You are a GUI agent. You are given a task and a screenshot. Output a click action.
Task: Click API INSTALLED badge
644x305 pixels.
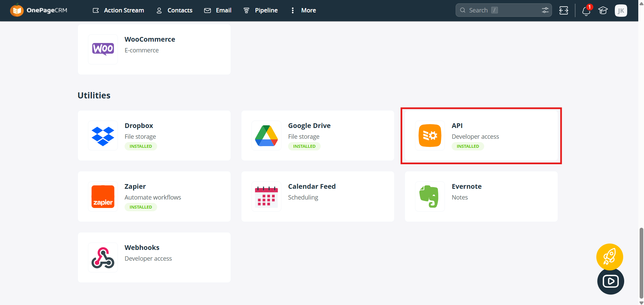click(468, 146)
